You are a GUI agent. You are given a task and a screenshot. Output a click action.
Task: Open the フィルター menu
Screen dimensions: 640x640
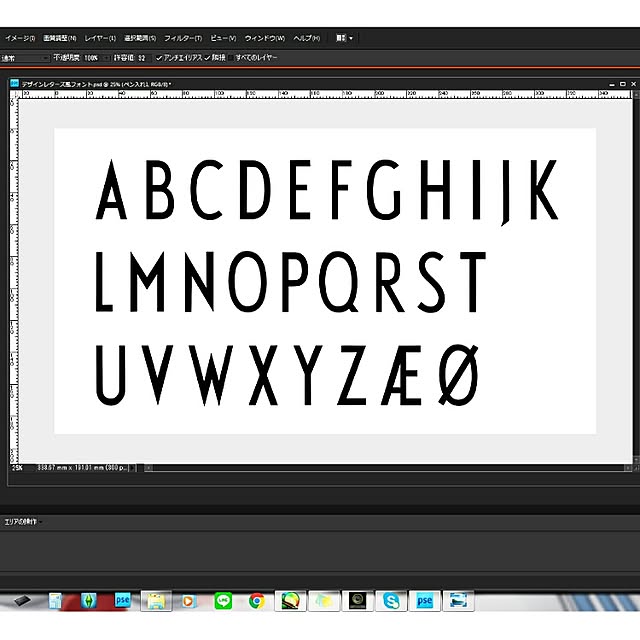click(183, 38)
